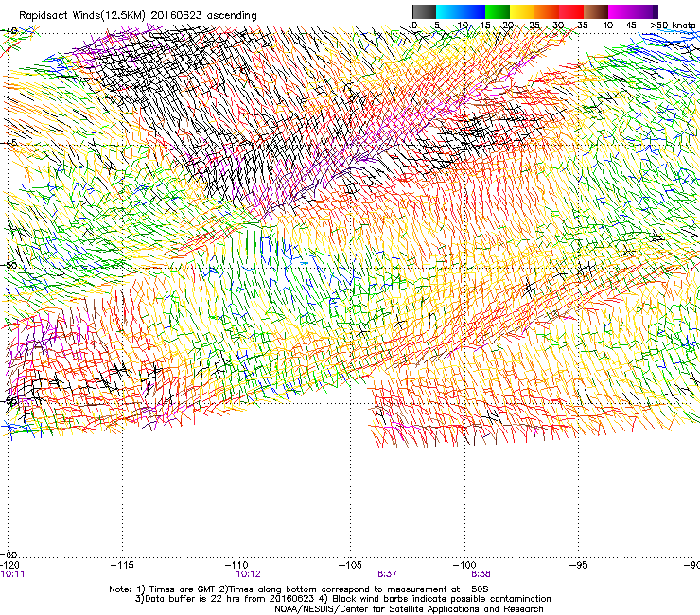The height and width of the screenshot is (615, 700).
Task: Click the 'Rapidsact Winds(12.5KM) 20160623 ascending' title
Action: click(138, 16)
